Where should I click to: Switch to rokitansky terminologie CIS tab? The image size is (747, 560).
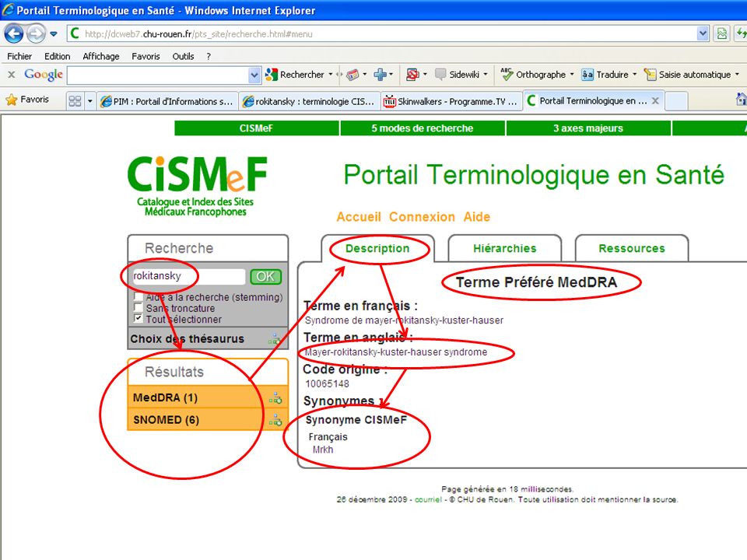coord(308,101)
